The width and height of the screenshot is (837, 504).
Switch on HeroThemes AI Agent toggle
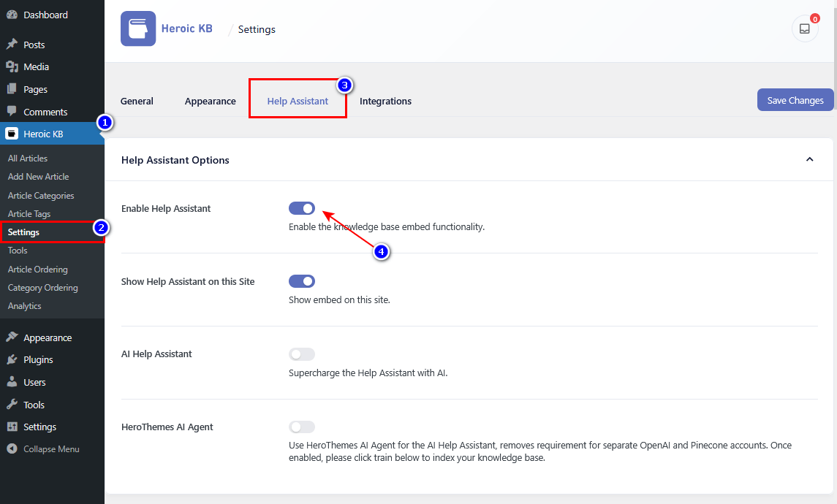click(x=302, y=427)
